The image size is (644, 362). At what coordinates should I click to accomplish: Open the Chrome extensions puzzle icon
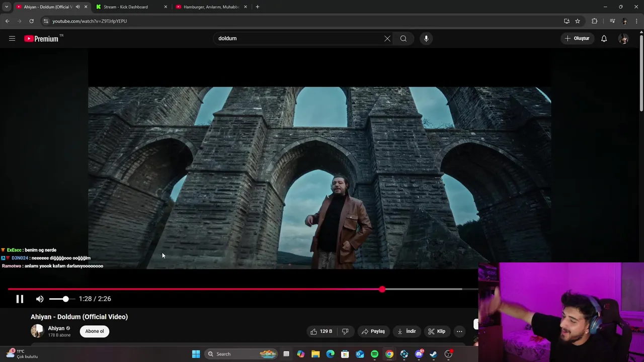coord(595,21)
